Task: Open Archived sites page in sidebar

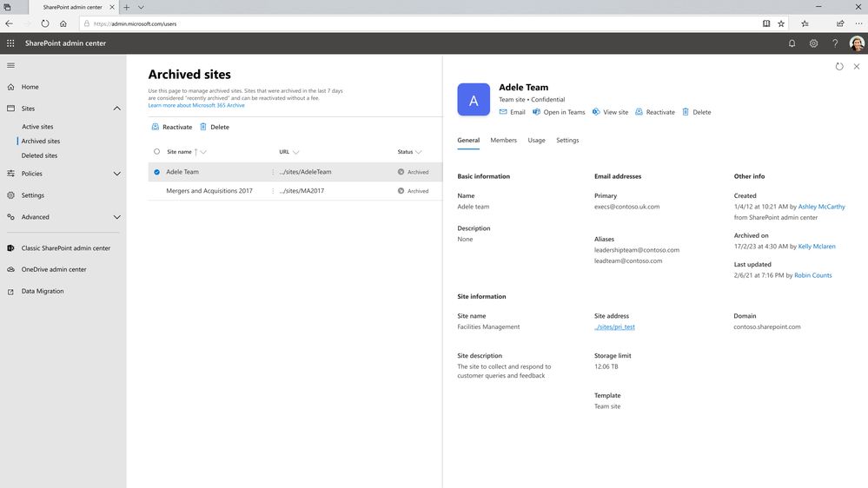Action: (41, 141)
